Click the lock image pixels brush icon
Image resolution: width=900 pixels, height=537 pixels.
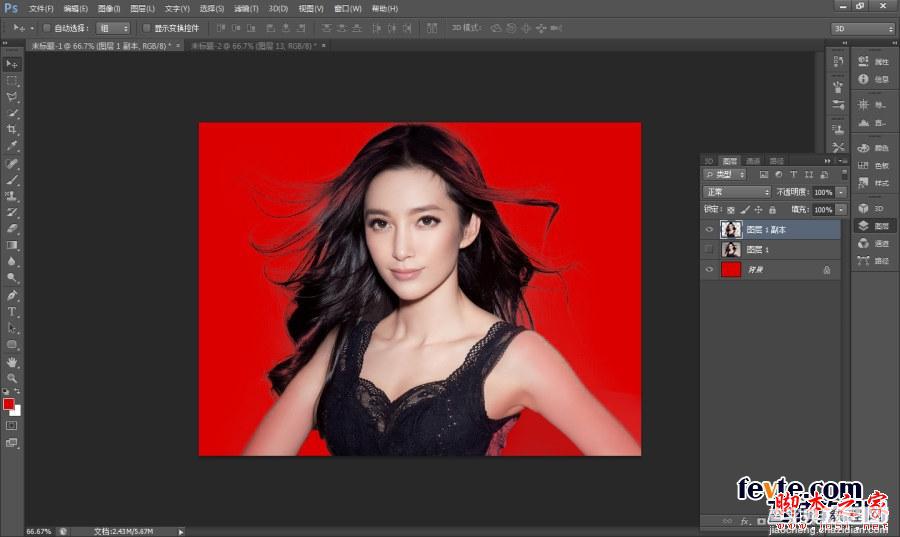[744, 210]
